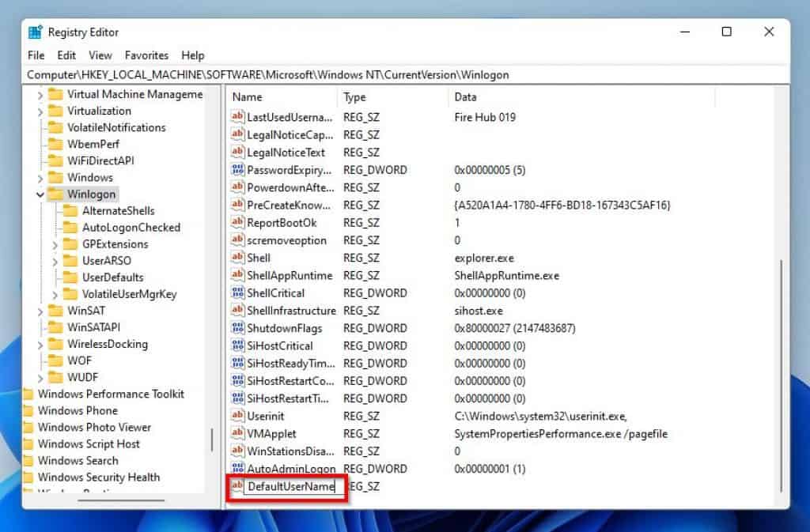Click the LastUsedUsername string value icon

pyautogui.click(x=237, y=117)
